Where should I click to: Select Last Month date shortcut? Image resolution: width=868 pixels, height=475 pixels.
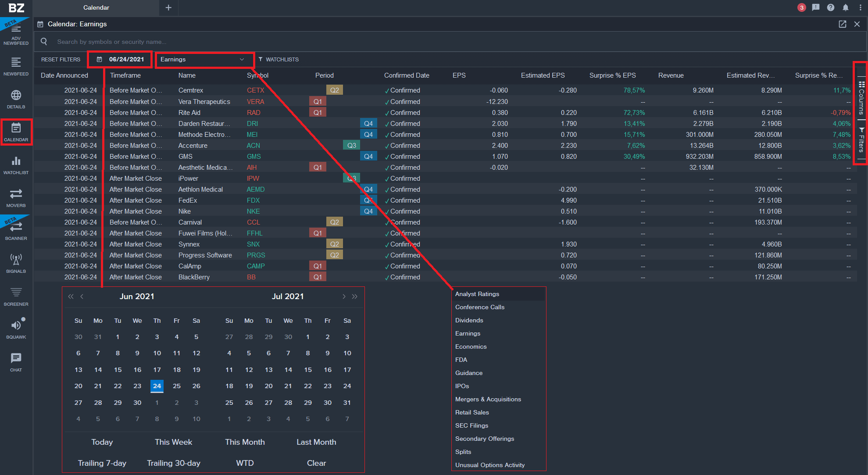pyautogui.click(x=316, y=442)
